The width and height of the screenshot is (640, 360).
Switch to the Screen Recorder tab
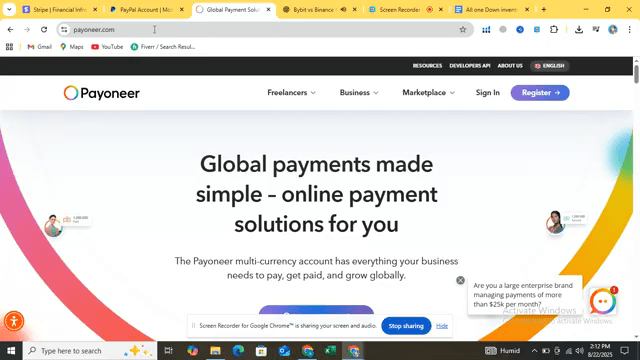pyautogui.click(x=399, y=9)
